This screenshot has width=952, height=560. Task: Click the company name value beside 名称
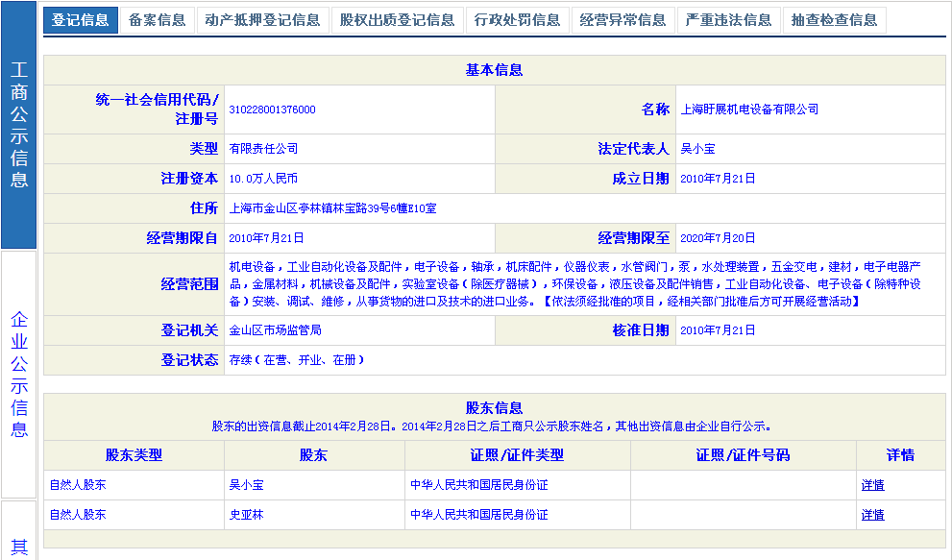click(749, 110)
